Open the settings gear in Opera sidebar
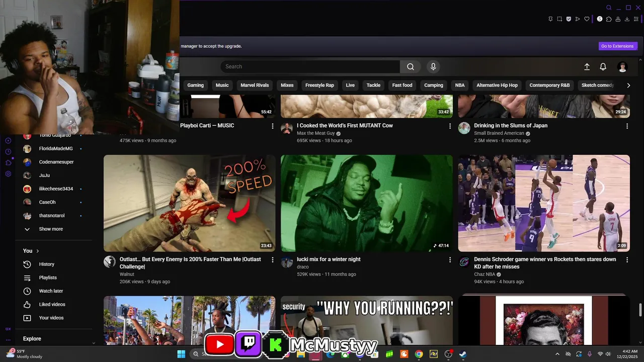644x362 pixels. tap(8, 174)
